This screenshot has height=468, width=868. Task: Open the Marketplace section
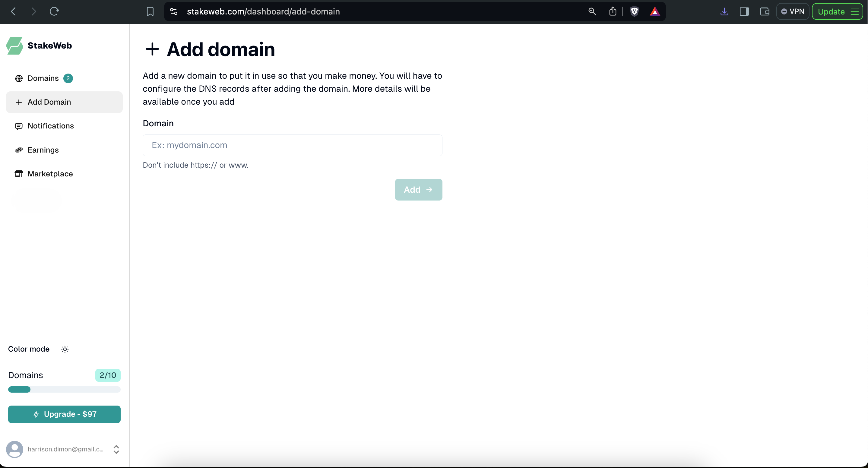(x=50, y=174)
